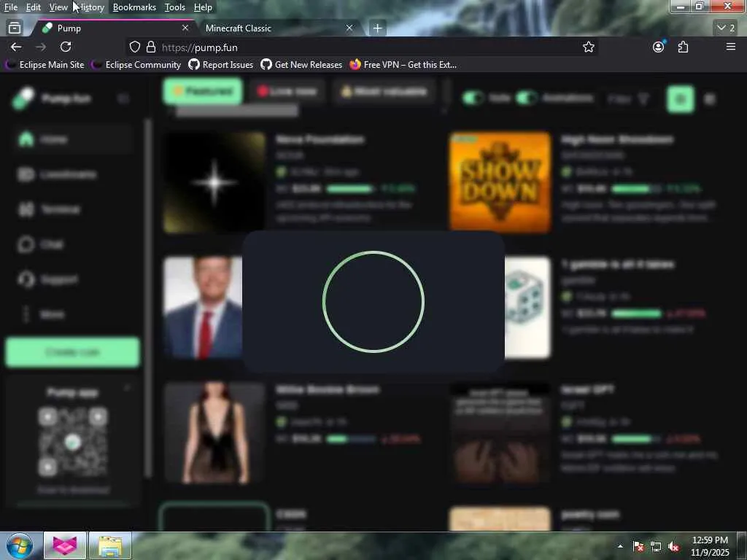Open the sidebar item with headset icon
This screenshot has height=560, width=747.
(72, 279)
